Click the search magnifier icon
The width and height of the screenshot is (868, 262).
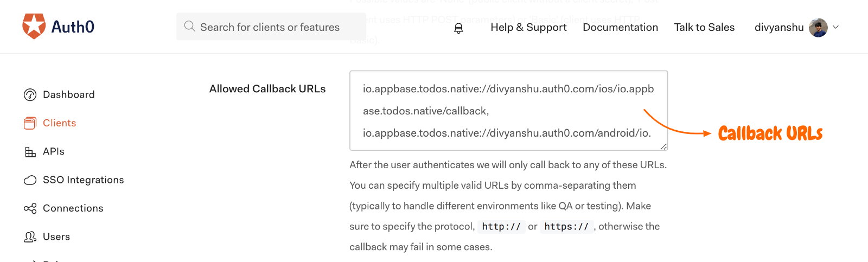(189, 27)
